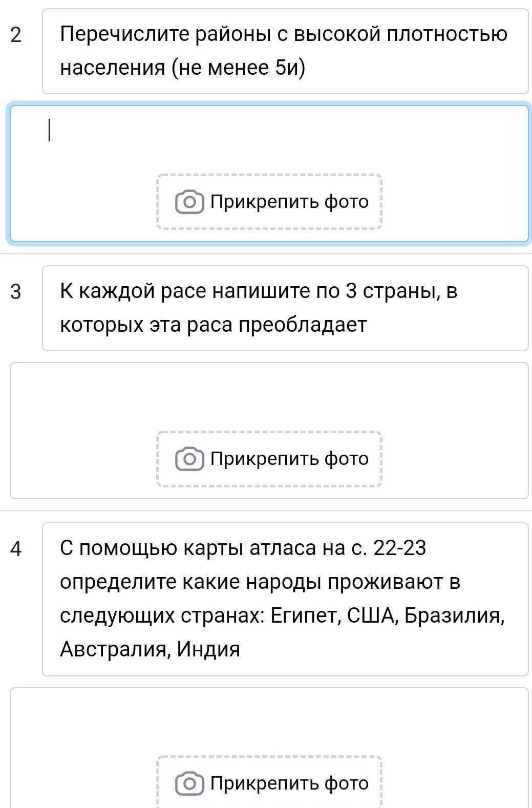Screen dimensions: 532x808
Task: Click the text '(не менее 5и)' in question 2
Action: 238,68
